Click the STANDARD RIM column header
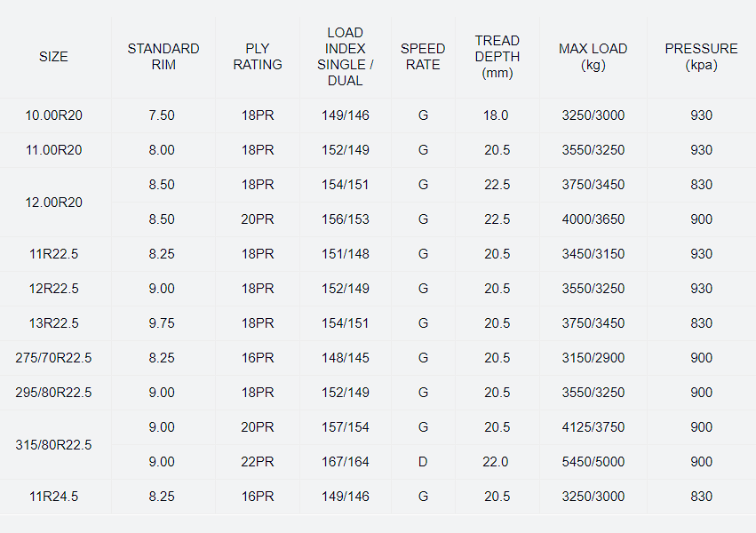The height and width of the screenshot is (533, 756). 163,57
